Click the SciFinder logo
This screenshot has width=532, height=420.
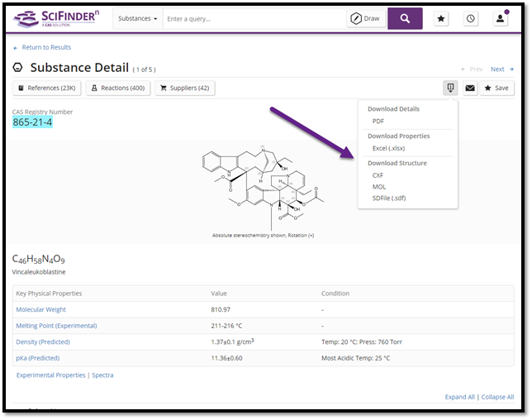point(56,18)
